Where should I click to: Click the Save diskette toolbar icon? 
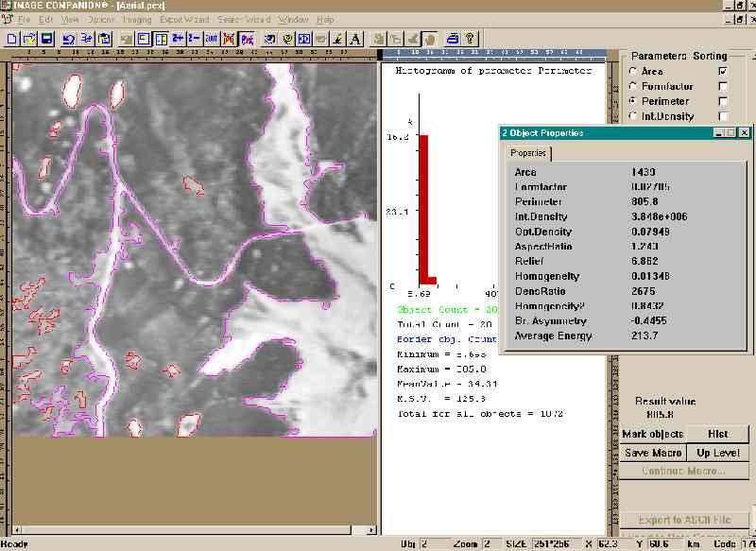[45, 39]
